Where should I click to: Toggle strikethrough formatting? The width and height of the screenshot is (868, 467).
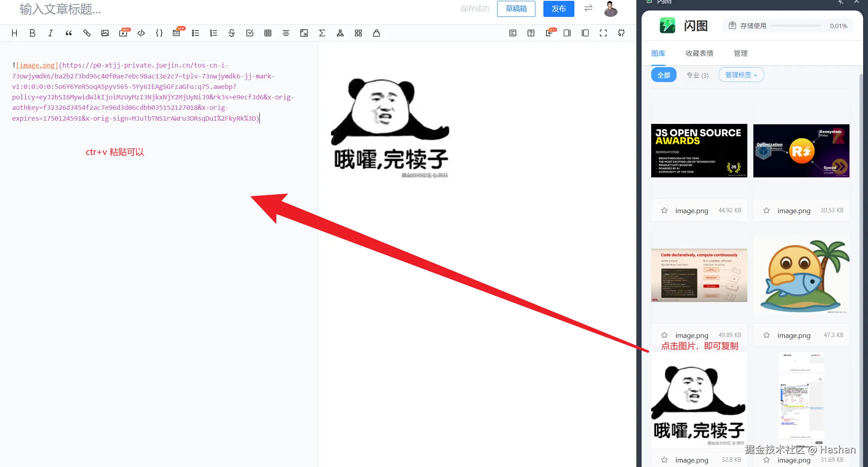(x=232, y=33)
